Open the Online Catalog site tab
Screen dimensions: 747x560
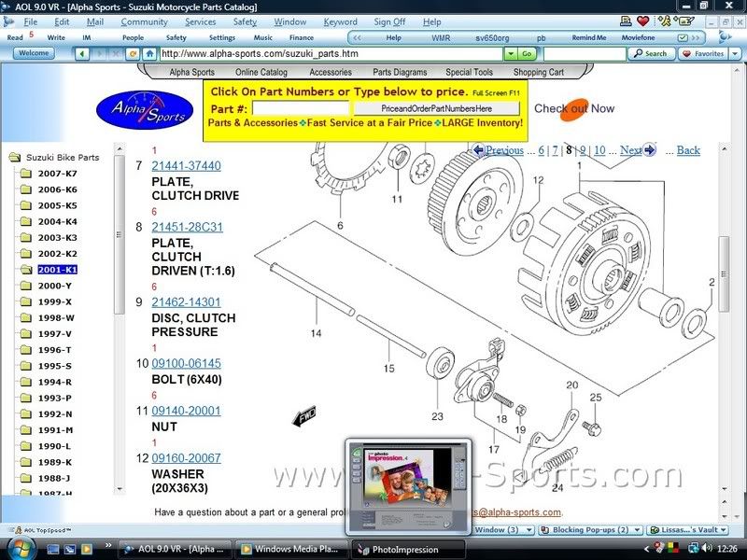click(261, 72)
